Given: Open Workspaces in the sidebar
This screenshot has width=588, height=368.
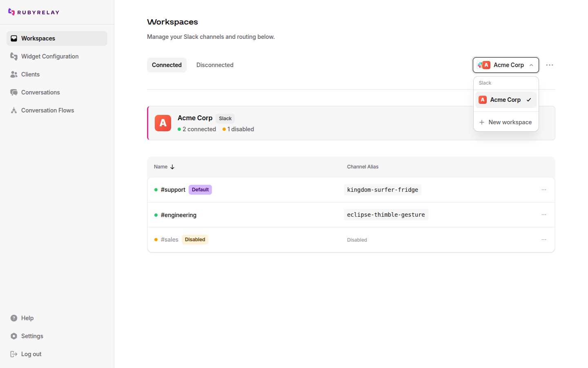Looking at the screenshot, I should pyautogui.click(x=57, y=38).
